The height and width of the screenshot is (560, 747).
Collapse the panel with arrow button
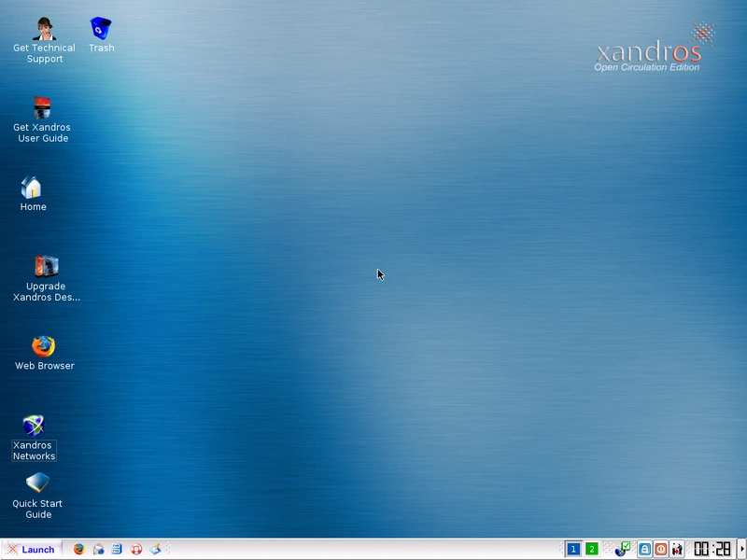(x=741, y=549)
